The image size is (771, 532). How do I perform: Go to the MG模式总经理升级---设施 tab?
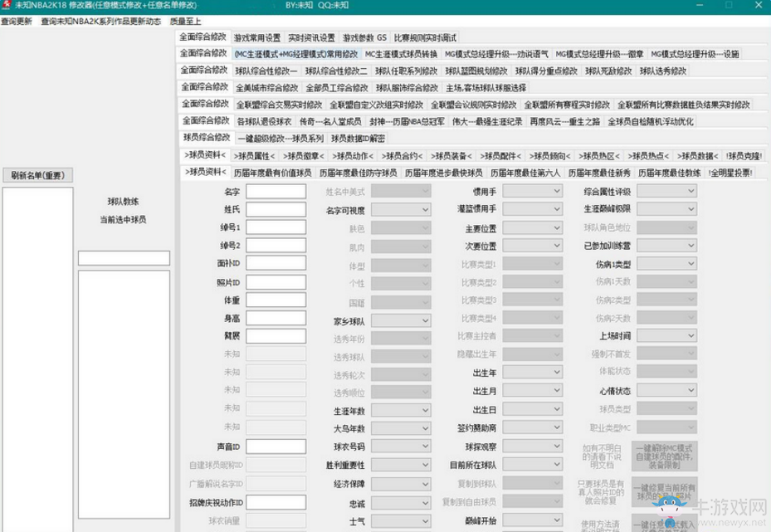[695, 54]
